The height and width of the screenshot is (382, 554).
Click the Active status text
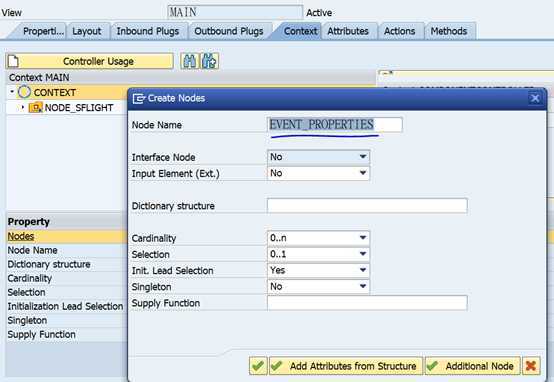319,13
